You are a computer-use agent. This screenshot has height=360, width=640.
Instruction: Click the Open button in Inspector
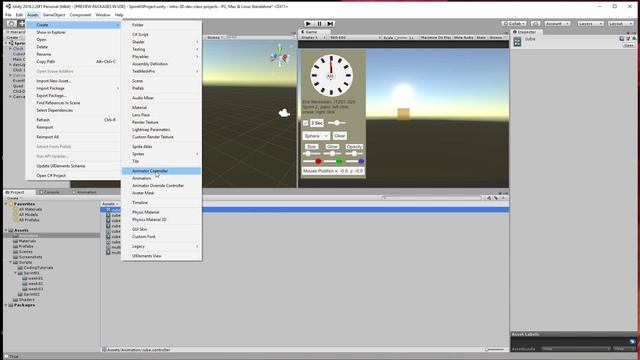click(x=629, y=45)
